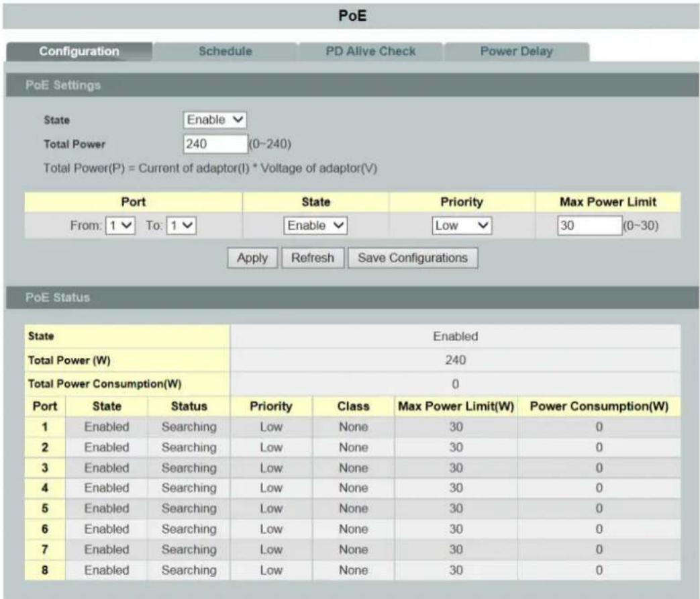Click the 30 max power limit of port 2

tap(456, 448)
